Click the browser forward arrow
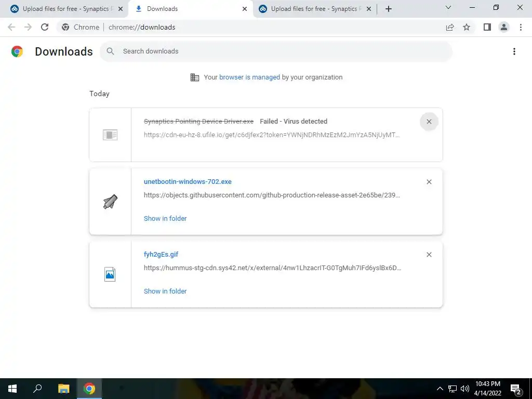Screen dimensions: 532x399 (28, 27)
